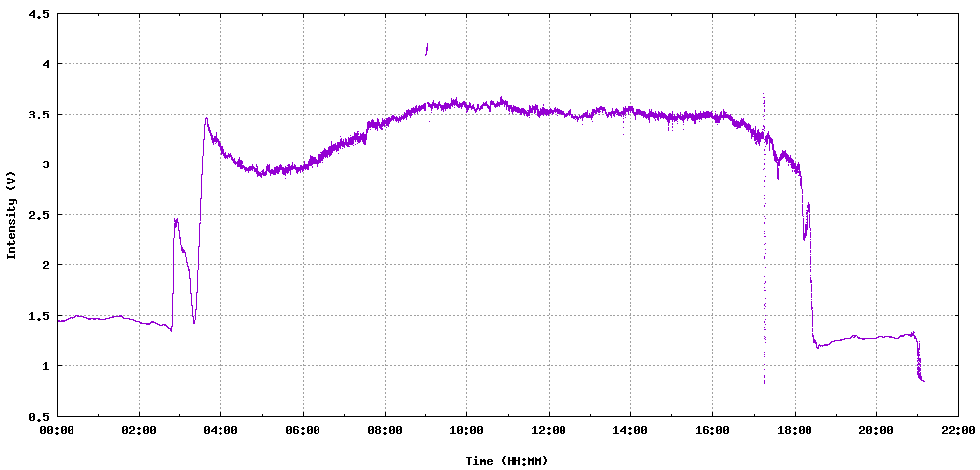
Task: Click the 2.5 intensity tick label
Action: [39, 214]
